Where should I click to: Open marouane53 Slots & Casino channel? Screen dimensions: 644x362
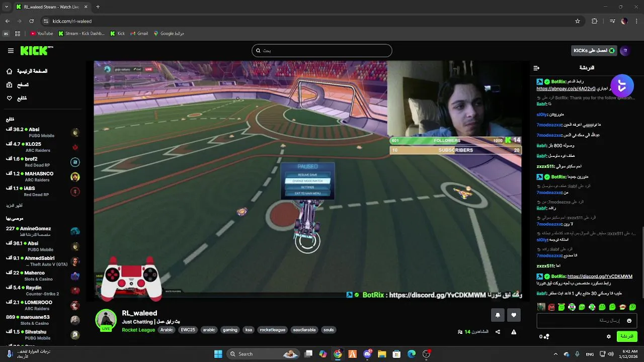point(42,320)
